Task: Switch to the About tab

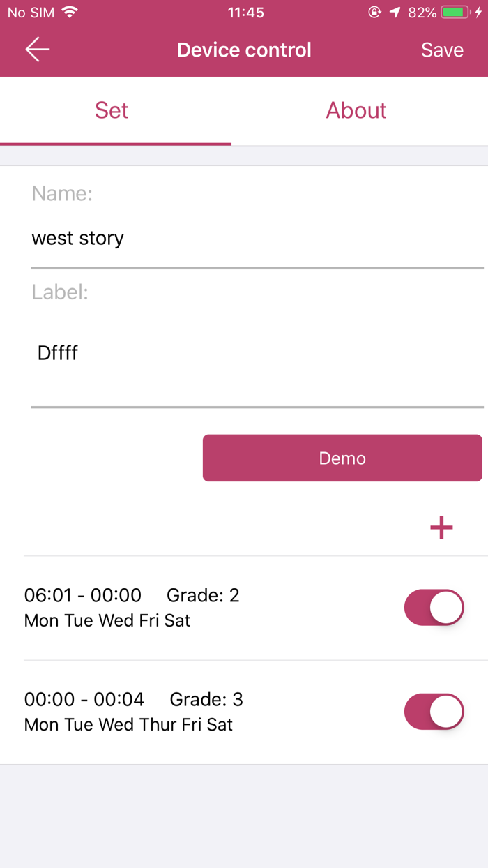Action: pos(356,110)
